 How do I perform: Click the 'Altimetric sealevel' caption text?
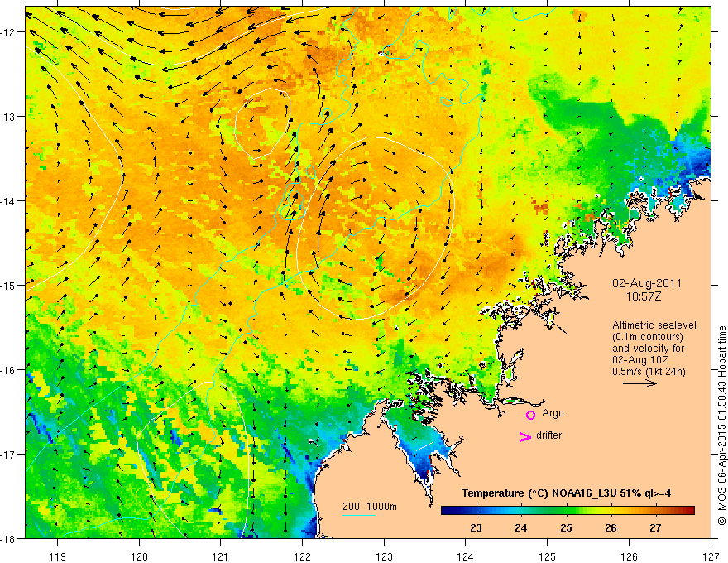(654, 325)
